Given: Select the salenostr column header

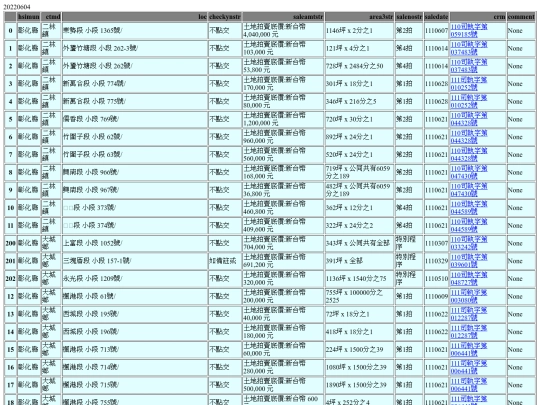Looking at the screenshot, I should coord(409,17).
